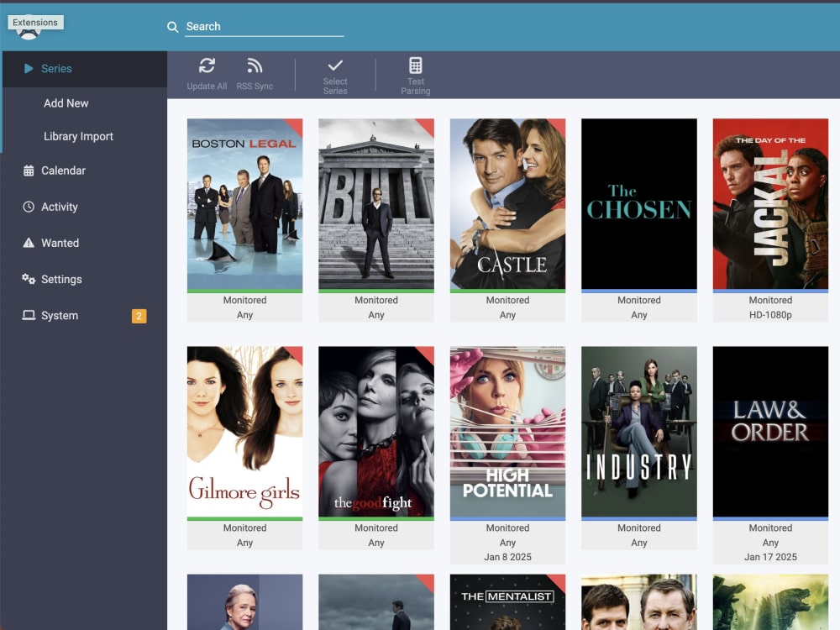
Task: Click the Series play arrow icon
Action: (x=29, y=69)
